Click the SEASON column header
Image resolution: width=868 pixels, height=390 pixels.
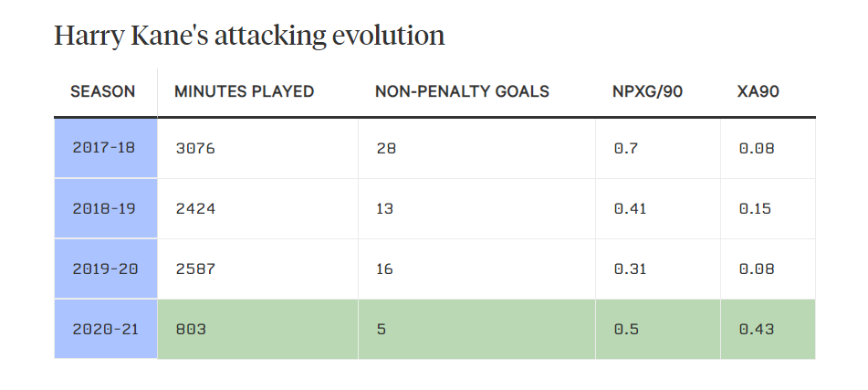point(103,91)
